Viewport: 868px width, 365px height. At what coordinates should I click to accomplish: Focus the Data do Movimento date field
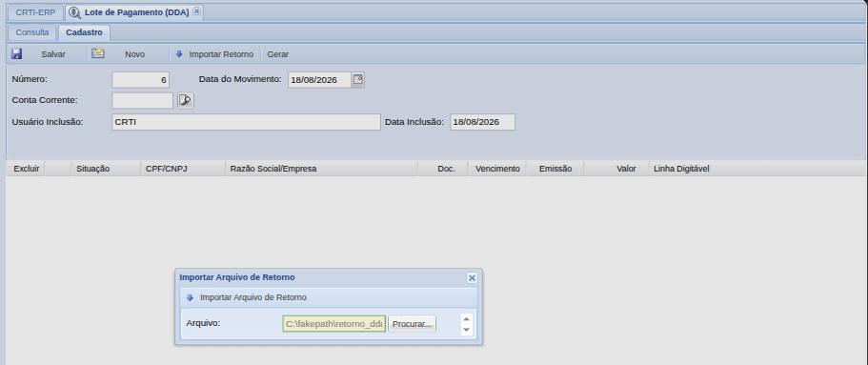[319, 80]
